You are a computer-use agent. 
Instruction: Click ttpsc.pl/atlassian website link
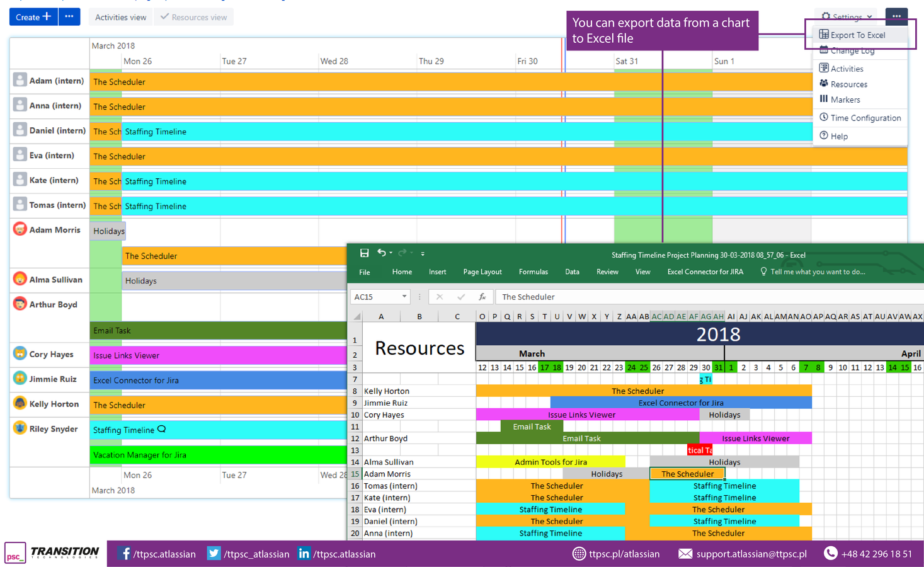pos(616,554)
